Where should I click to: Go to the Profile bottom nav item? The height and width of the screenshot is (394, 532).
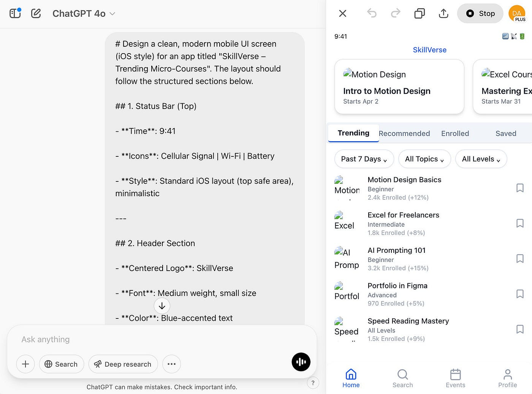click(x=507, y=378)
